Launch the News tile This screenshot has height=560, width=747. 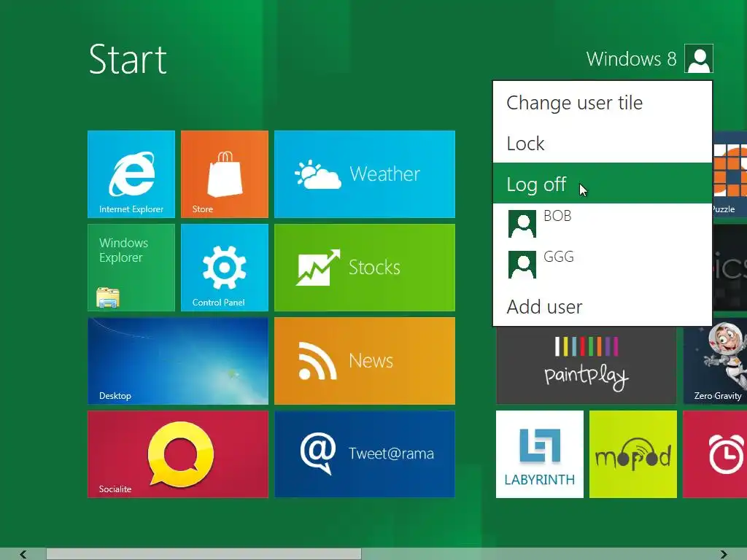click(x=365, y=360)
